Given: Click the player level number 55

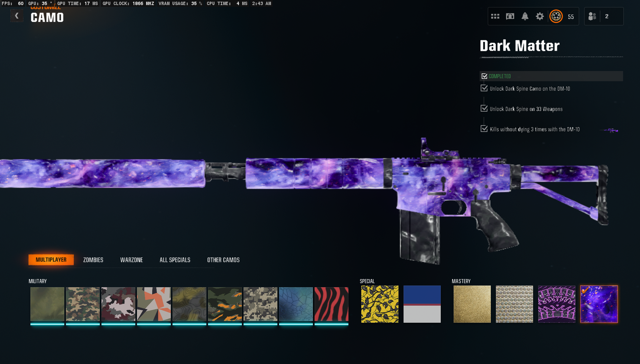Looking at the screenshot, I should (x=571, y=17).
